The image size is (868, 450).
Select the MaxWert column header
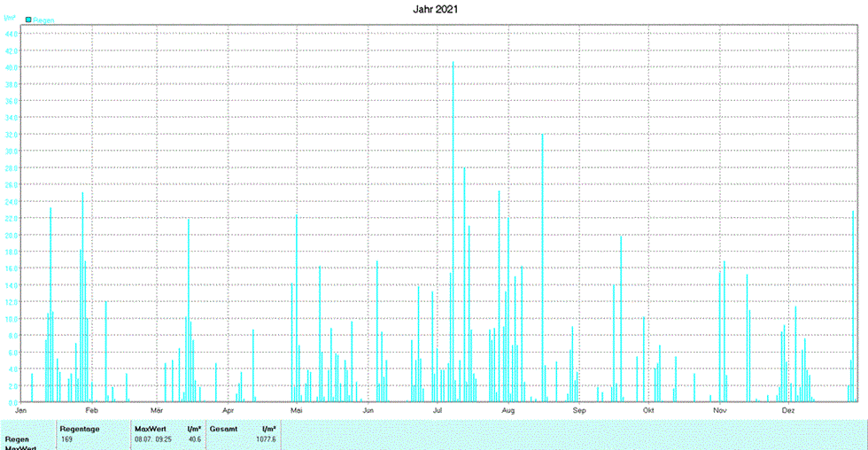[151, 429]
